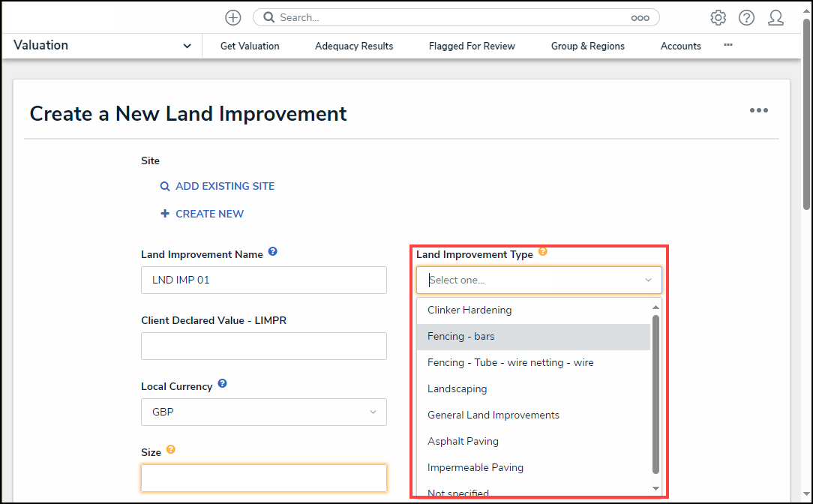Open the settings gear icon
The image size is (813, 504).
(x=718, y=18)
